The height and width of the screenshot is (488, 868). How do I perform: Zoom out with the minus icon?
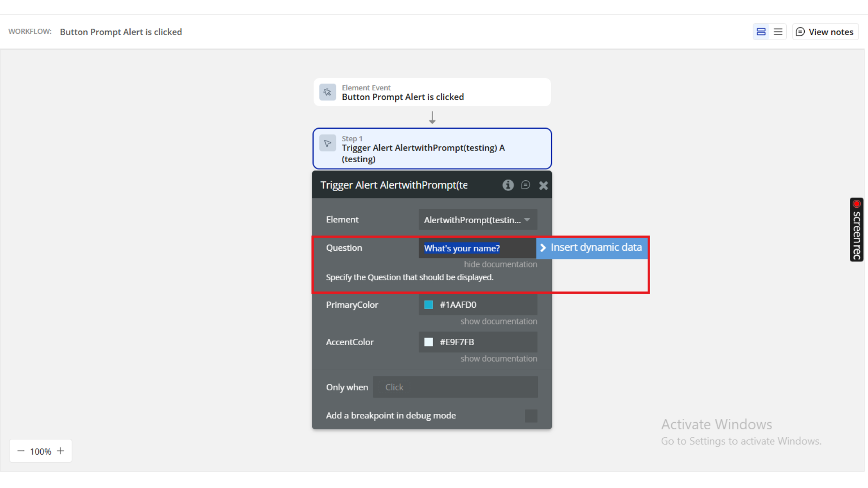(21, 451)
